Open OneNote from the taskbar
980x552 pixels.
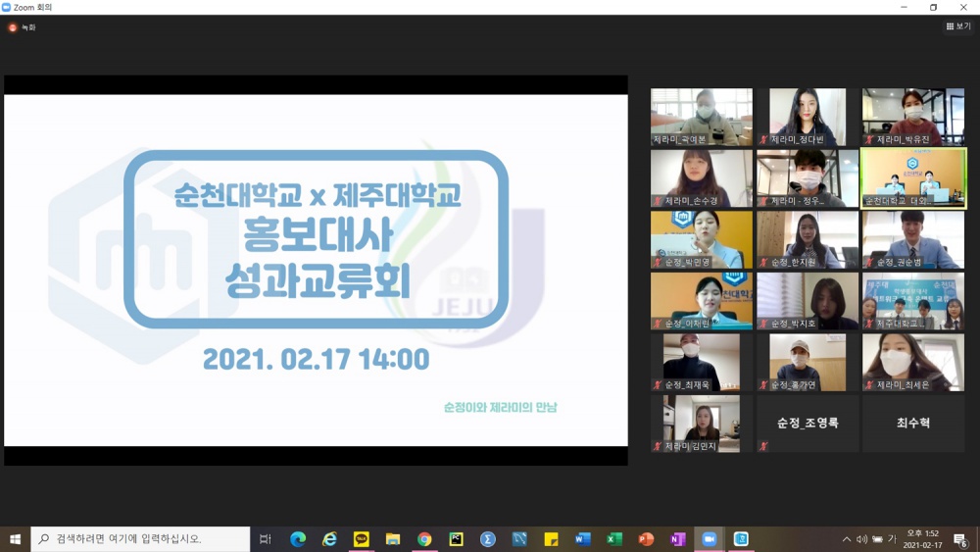(677, 539)
